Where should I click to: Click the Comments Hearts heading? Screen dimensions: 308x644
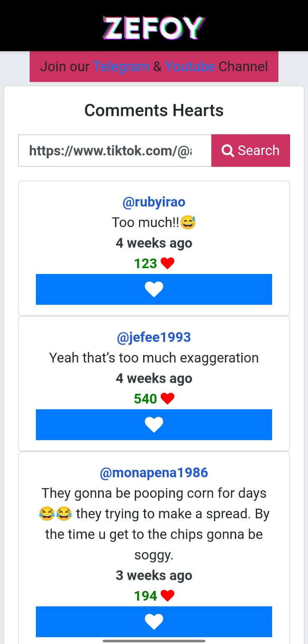pyautogui.click(x=154, y=111)
